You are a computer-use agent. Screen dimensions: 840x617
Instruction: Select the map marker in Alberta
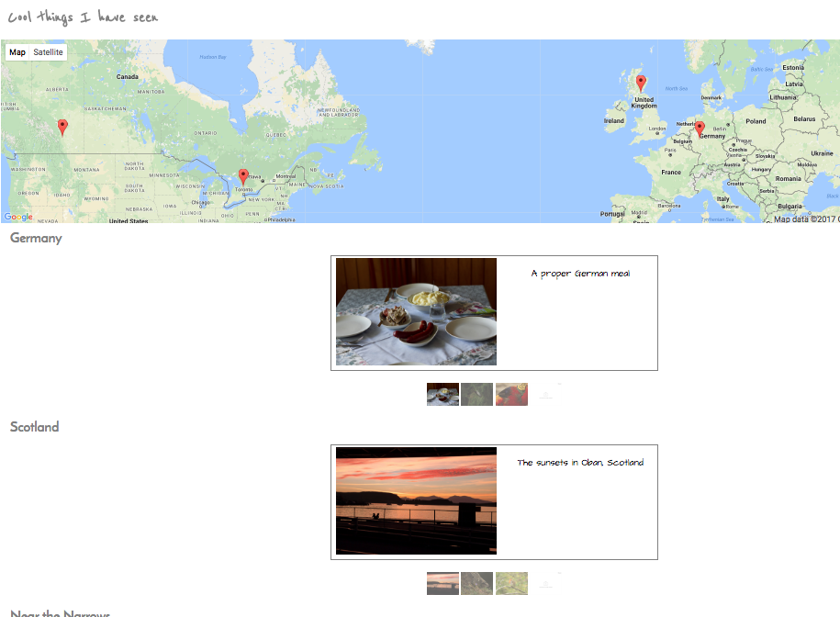pos(62,127)
